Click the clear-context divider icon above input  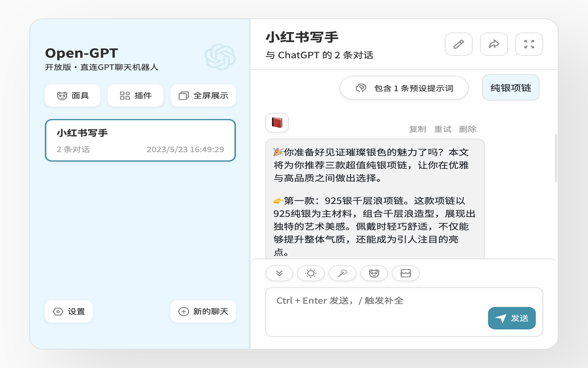pos(406,273)
